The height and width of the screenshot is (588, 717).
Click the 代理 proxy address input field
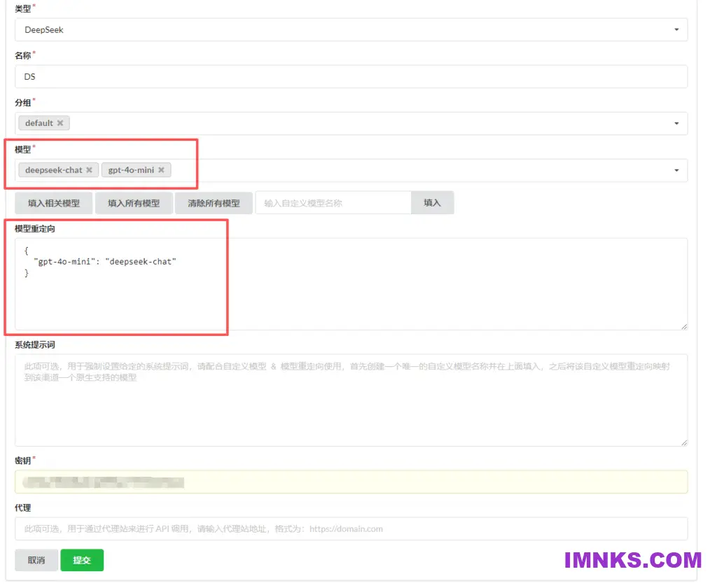point(280,528)
